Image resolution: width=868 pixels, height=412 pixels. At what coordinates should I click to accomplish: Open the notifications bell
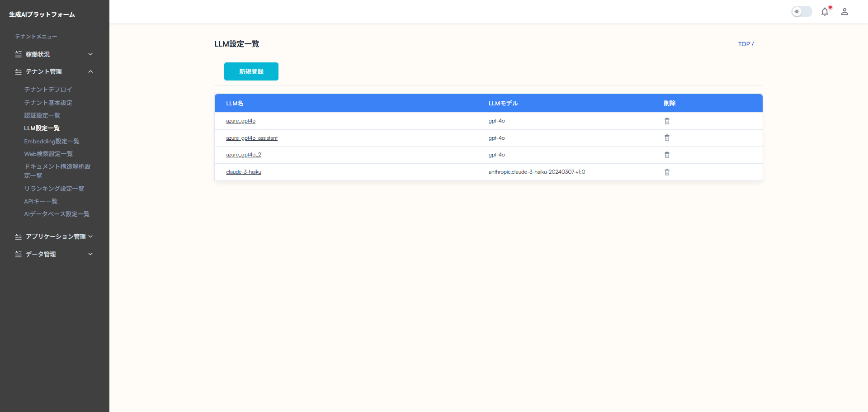(825, 12)
